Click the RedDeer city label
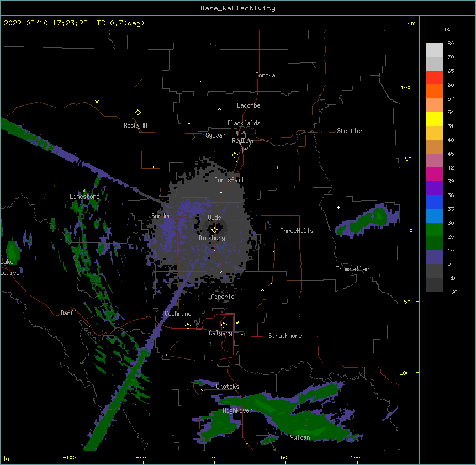This screenshot has height=465, width=476. point(243,141)
